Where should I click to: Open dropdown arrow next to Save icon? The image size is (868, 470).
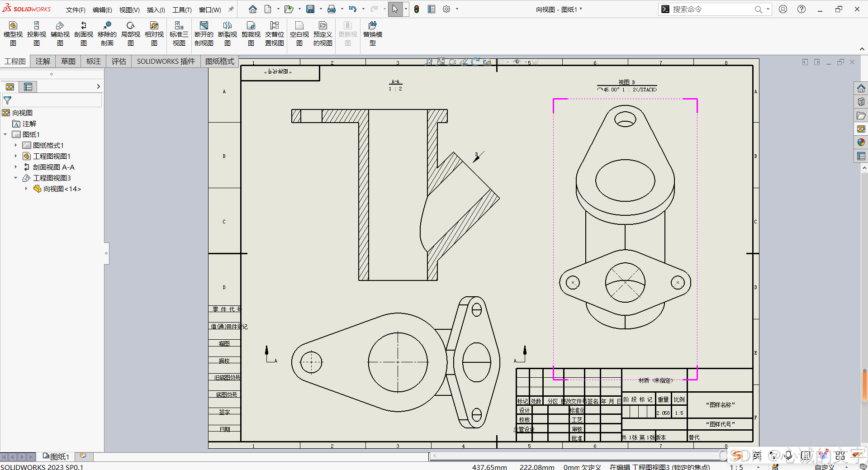click(x=321, y=9)
